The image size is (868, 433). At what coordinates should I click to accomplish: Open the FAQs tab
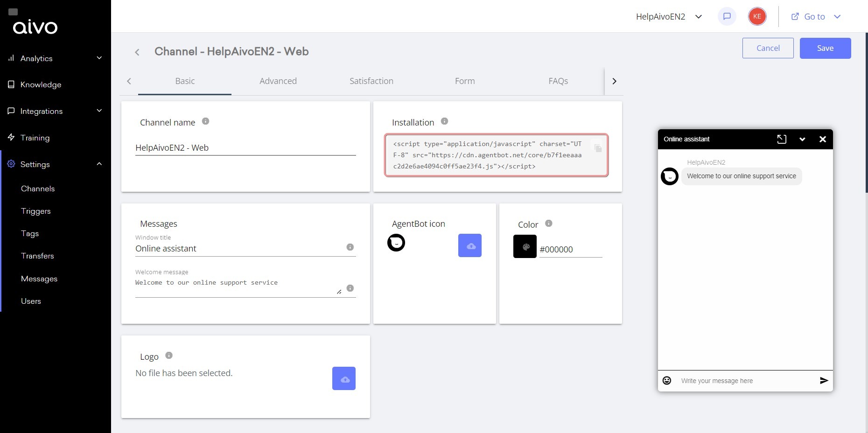558,81
